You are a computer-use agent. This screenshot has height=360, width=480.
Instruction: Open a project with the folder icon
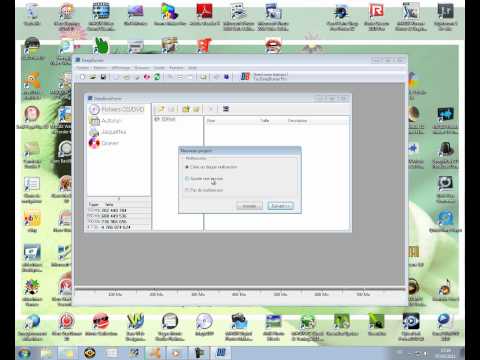pos(93,77)
